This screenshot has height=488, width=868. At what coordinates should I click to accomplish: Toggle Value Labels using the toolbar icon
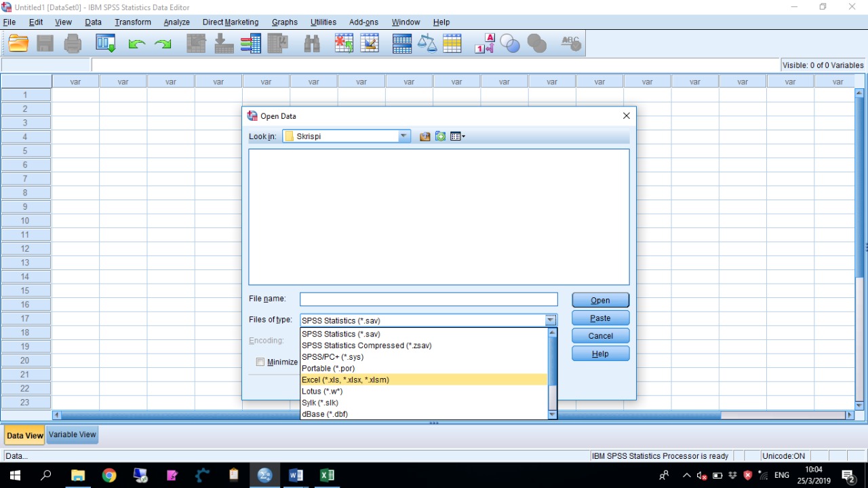click(484, 43)
